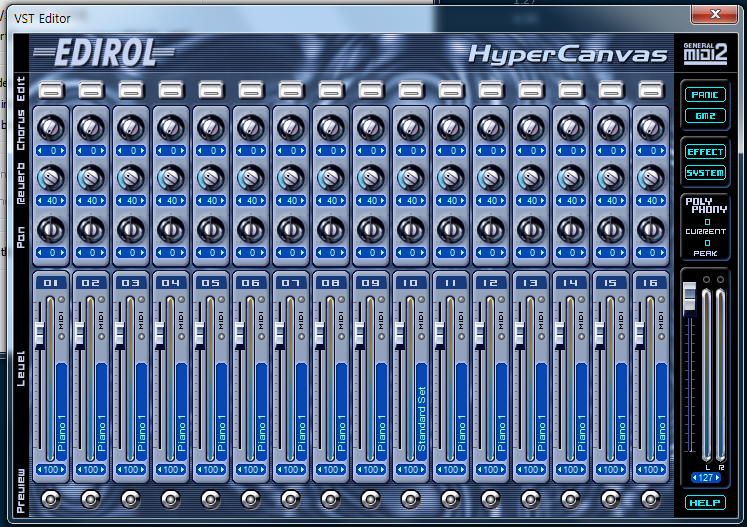
Task: Click the Chorus knob of part 08
Action: 331,128
